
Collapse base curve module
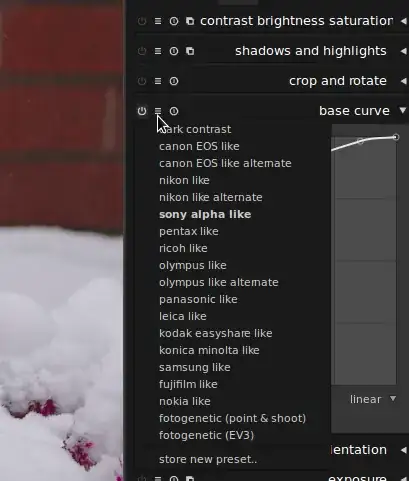pos(403,110)
